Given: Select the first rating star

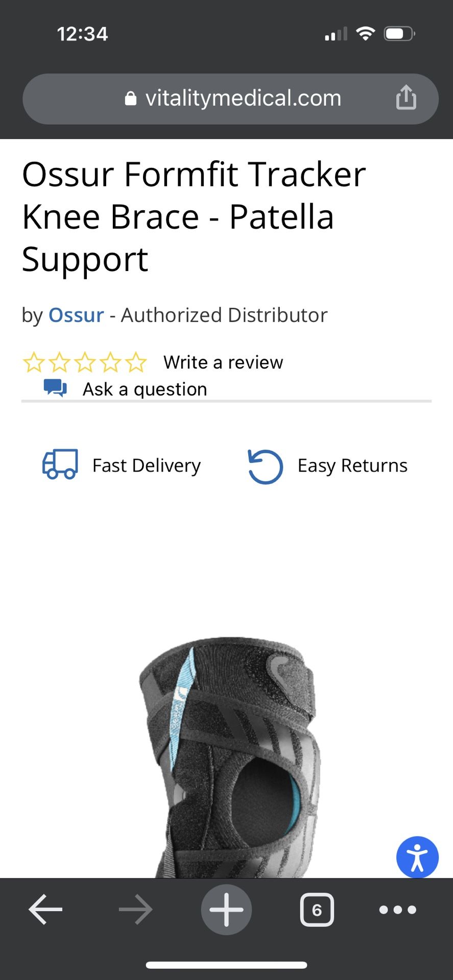Looking at the screenshot, I should pos(34,362).
